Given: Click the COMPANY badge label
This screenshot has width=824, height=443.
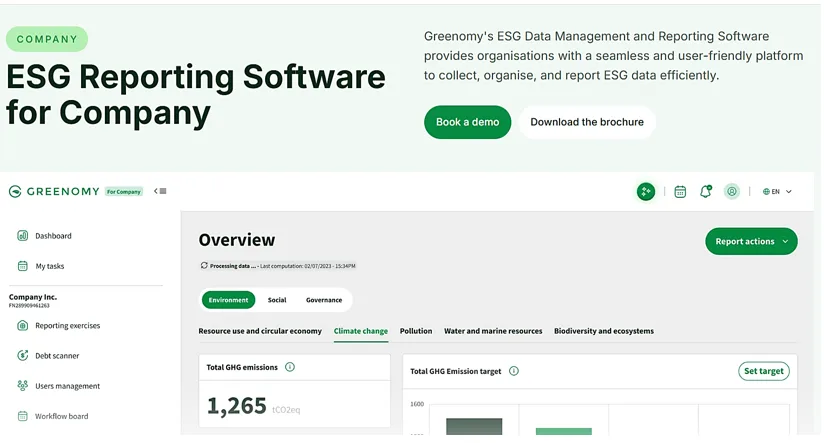Looking at the screenshot, I should tap(47, 39).
